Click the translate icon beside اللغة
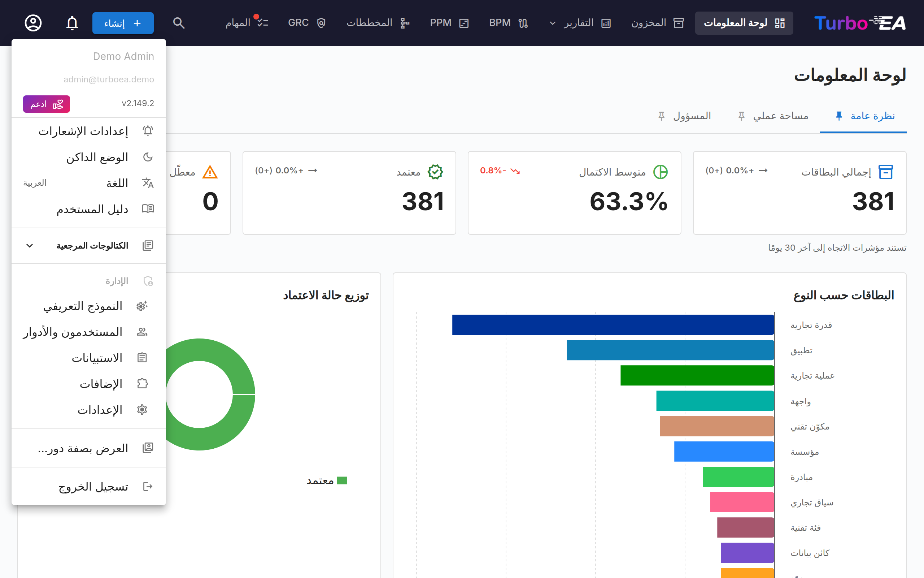The height and width of the screenshot is (578, 924). 148,183
